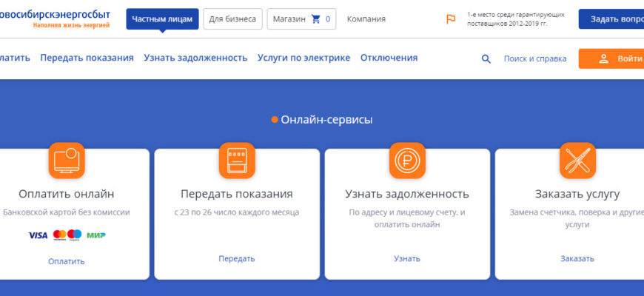Click the Узнать link in the card
This screenshot has width=644, height=296.
407,259
